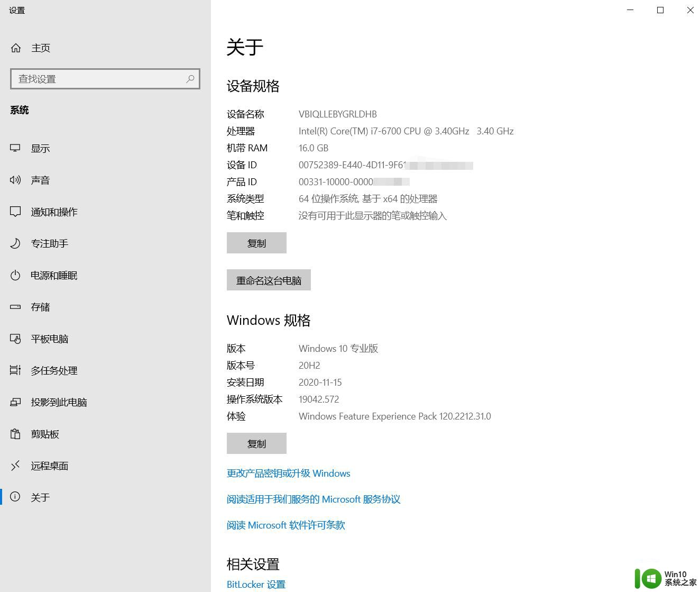Screen dimensions: 700x592
Task: Click the home icon beside 主页
Action: point(16,48)
